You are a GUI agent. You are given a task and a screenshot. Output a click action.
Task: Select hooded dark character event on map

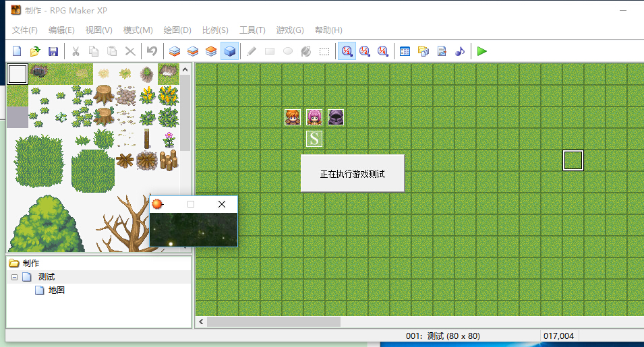click(x=336, y=117)
